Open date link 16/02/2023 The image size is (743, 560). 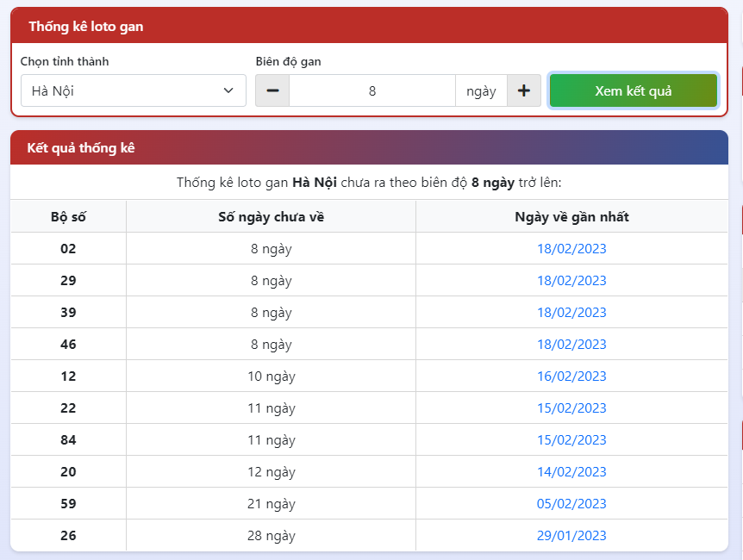(571, 376)
